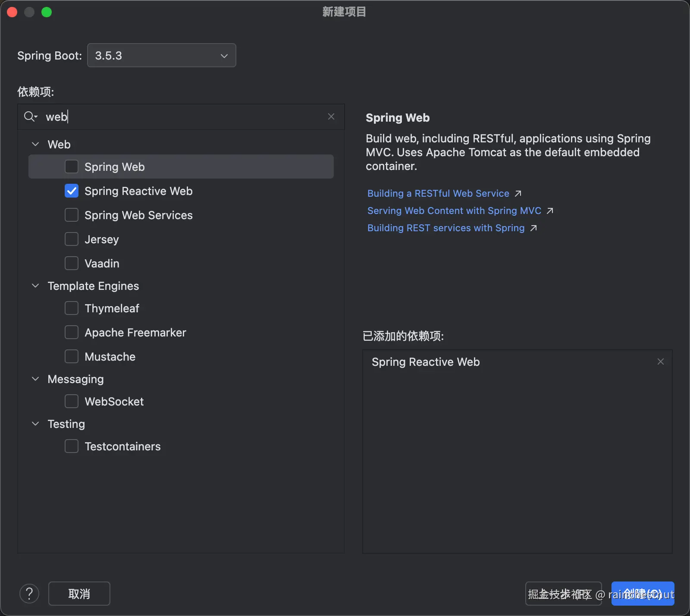Clear the 'web' search text with the X icon
The width and height of the screenshot is (690, 616).
click(331, 116)
